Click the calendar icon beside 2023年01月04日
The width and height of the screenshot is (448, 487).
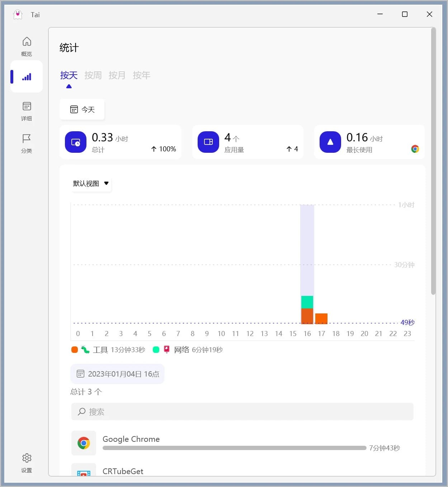81,374
